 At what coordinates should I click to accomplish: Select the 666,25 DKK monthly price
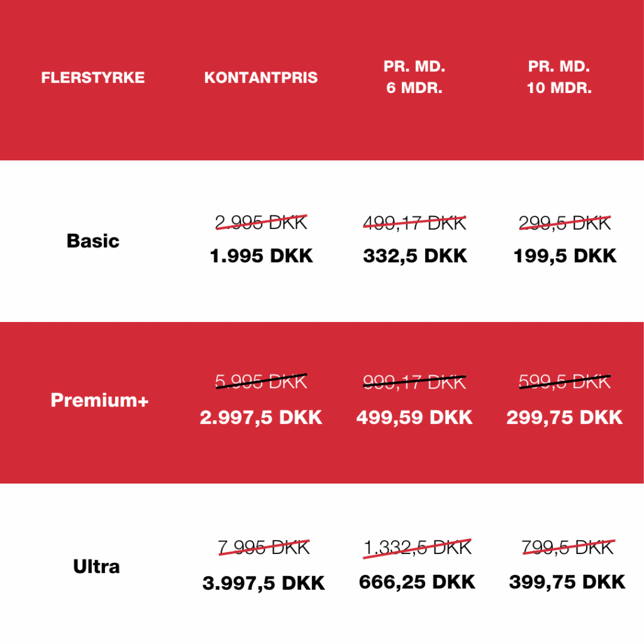click(x=417, y=582)
